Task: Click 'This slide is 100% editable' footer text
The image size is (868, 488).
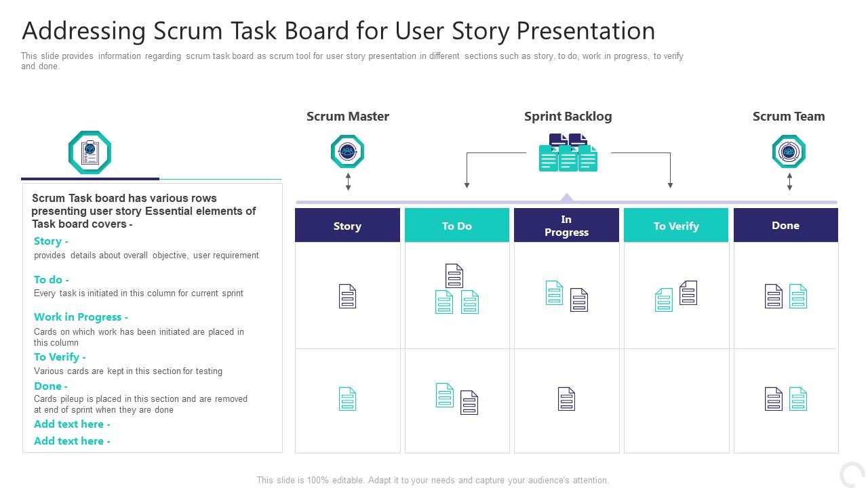Action: pyautogui.click(x=433, y=480)
